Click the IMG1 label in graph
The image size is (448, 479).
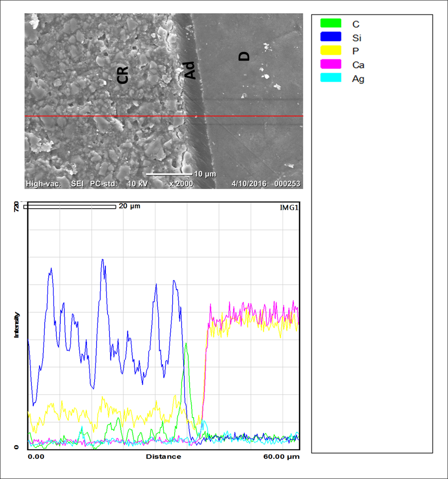289,208
